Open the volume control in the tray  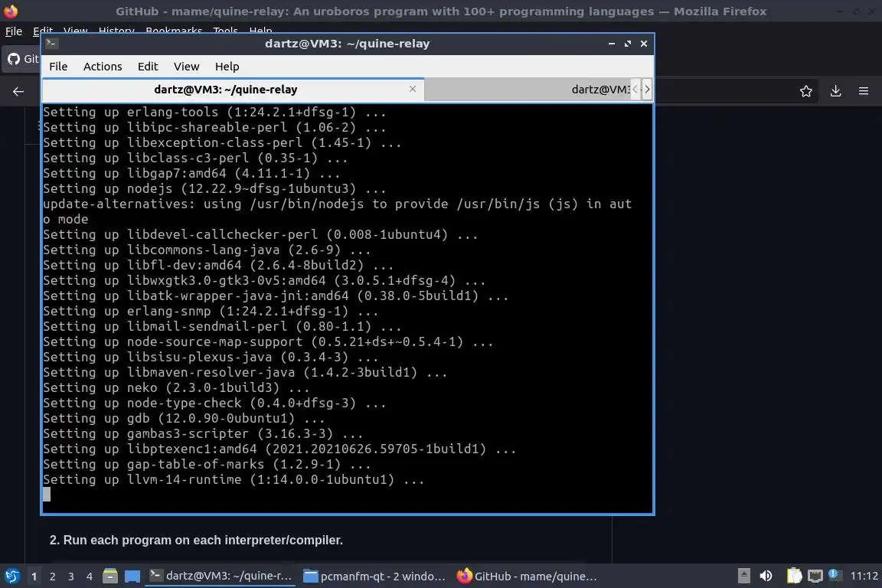tap(766, 577)
